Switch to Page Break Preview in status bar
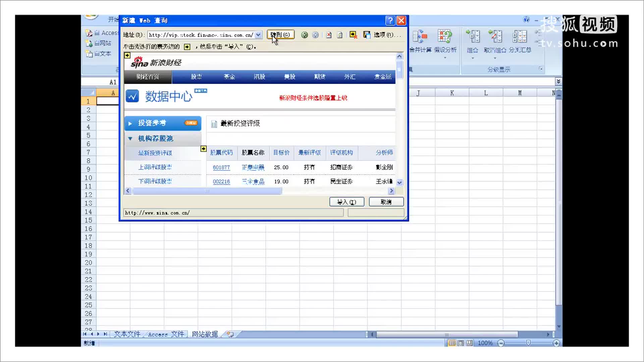 click(470, 343)
